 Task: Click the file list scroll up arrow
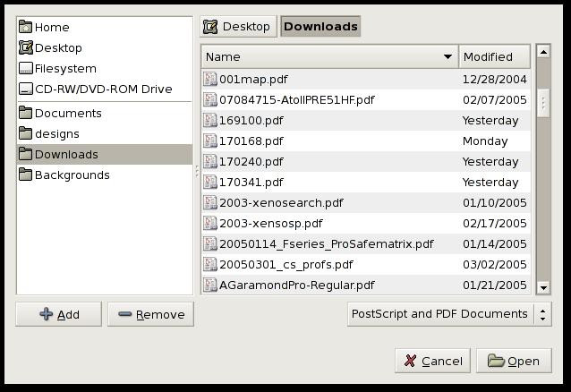(543, 52)
